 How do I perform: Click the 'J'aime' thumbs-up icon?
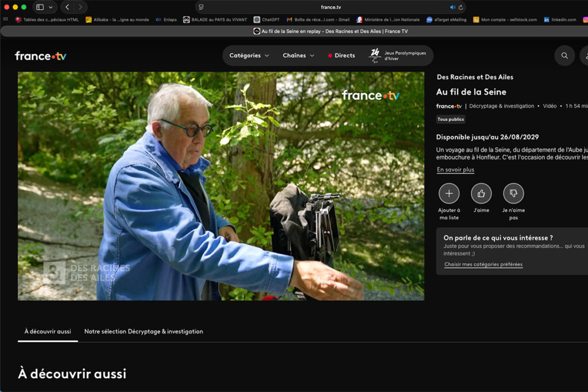click(x=482, y=192)
